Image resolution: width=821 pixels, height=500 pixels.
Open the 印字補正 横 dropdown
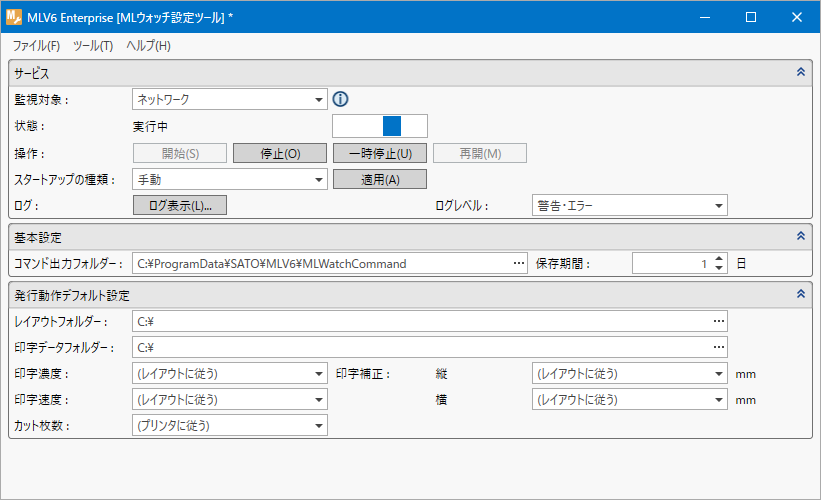(629, 399)
